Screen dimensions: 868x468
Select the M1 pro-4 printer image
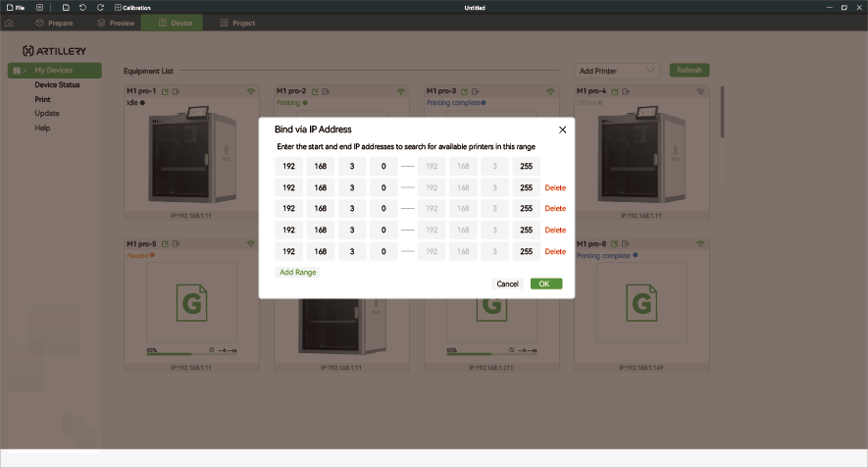pyautogui.click(x=641, y=155)
